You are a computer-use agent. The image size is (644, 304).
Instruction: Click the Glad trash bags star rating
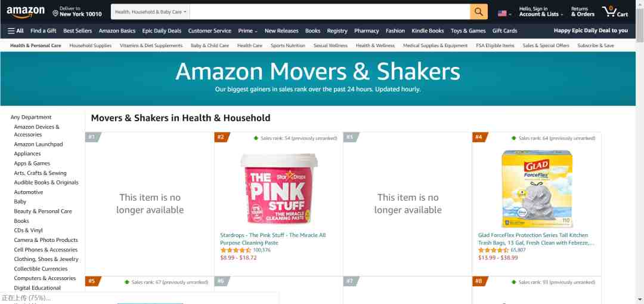pyautogui.click(x=493, y=250)
